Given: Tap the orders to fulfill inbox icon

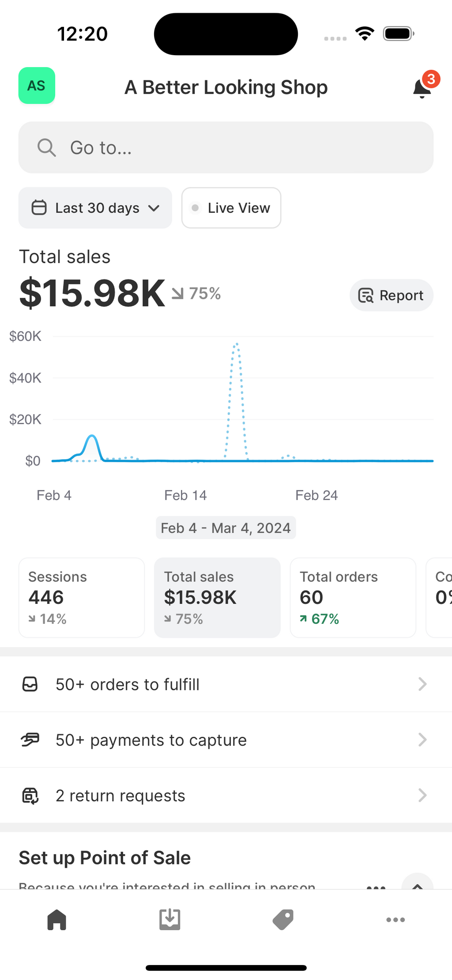Looking at the screenshot, I should point(30,684).
